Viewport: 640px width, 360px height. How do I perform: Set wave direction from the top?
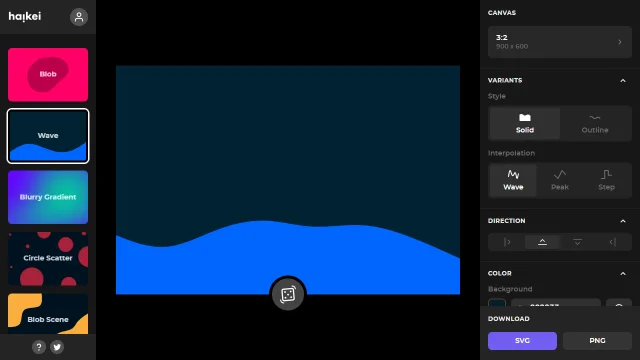[577, 242]
